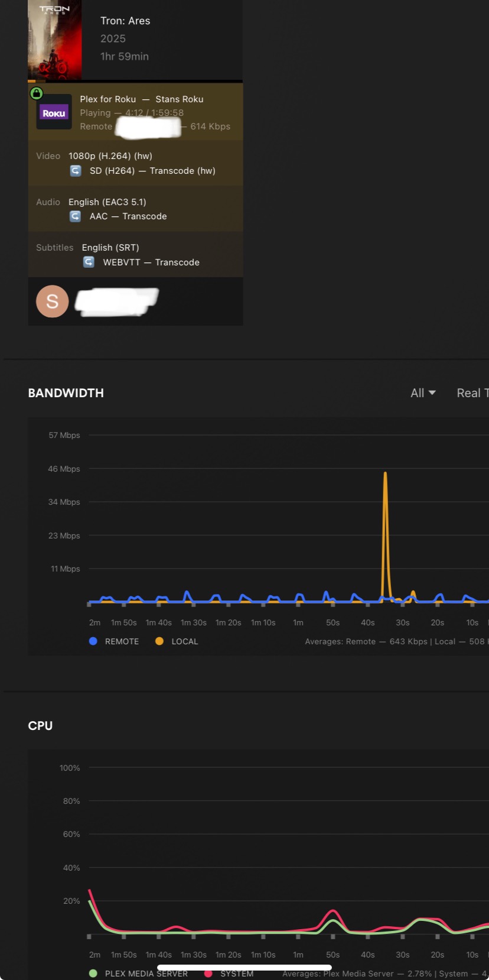Click the '1hr 59min' duration text
The height and width of the screenshot is (980, 489).
click(x=125, y=57)
